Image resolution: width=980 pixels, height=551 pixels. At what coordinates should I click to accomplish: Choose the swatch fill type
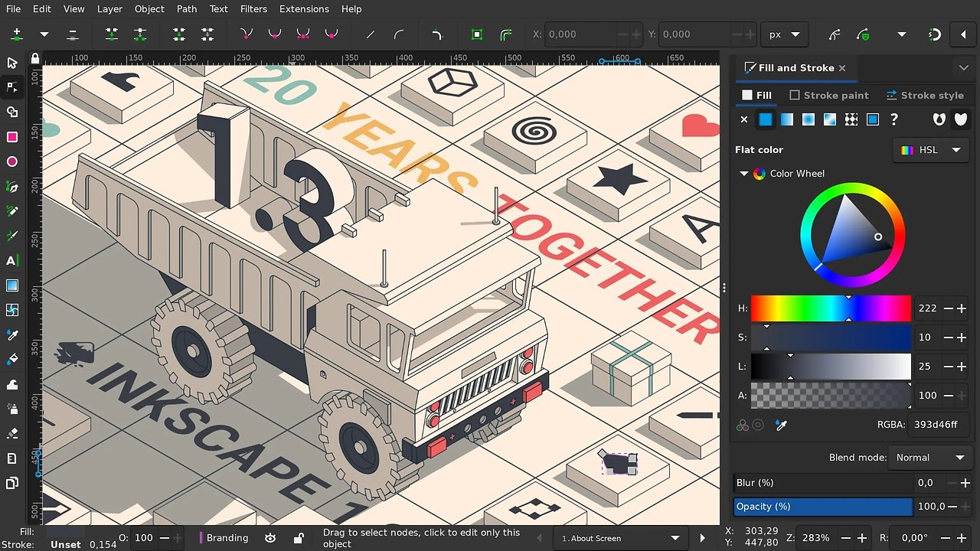pos(872,119)
